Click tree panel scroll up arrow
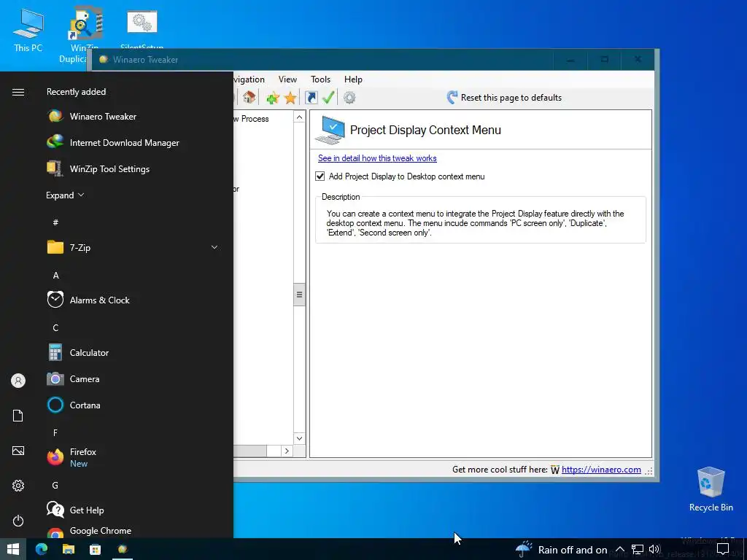This screenshot has width=747, height=560. pyautogui.click(x=299, y=117)
